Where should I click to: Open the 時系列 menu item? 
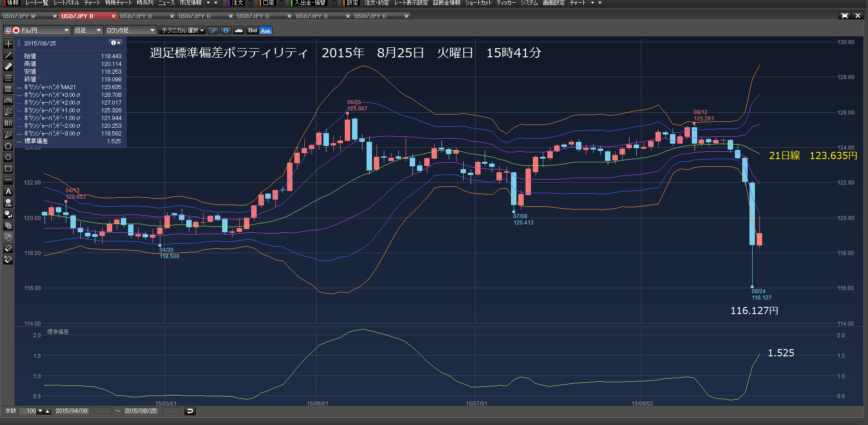(145, 3)
